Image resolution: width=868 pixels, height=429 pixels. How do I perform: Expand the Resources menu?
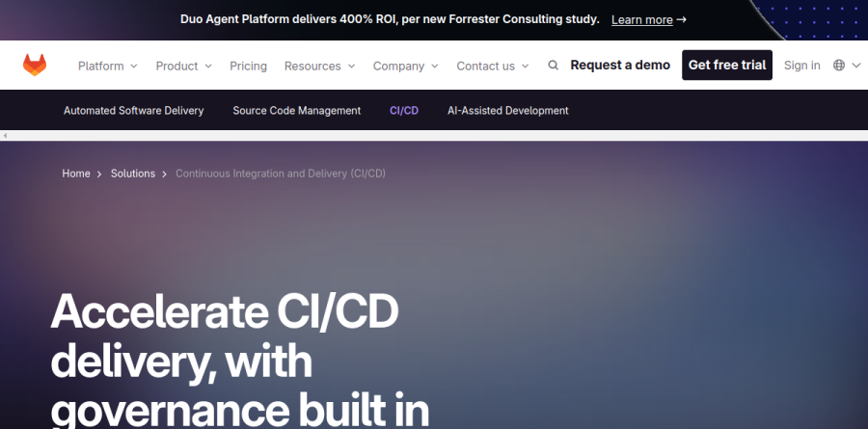(319, 66)
